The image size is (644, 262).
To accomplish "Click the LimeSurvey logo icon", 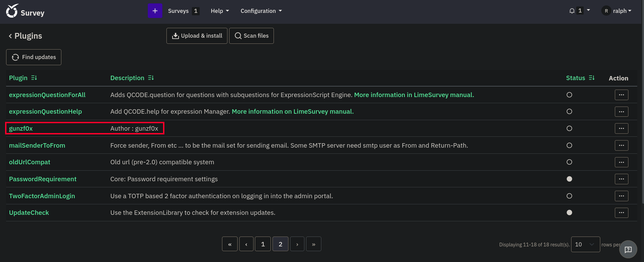I will click(12, 11).
